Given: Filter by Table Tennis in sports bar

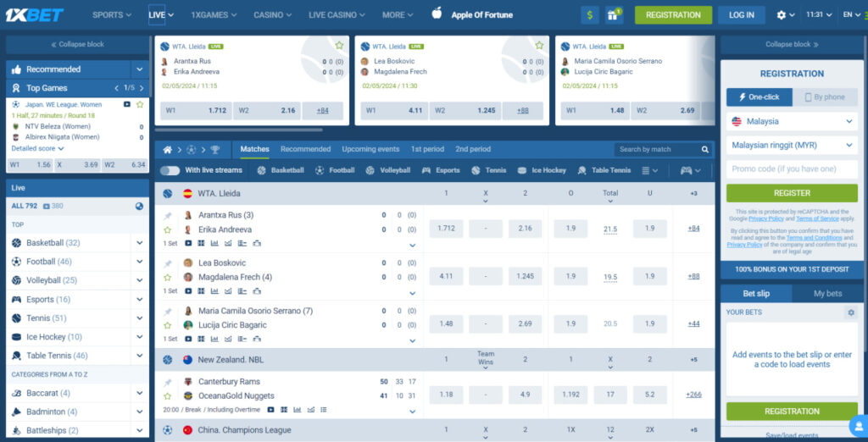Looking at the screenshot, I should [604, 170].
